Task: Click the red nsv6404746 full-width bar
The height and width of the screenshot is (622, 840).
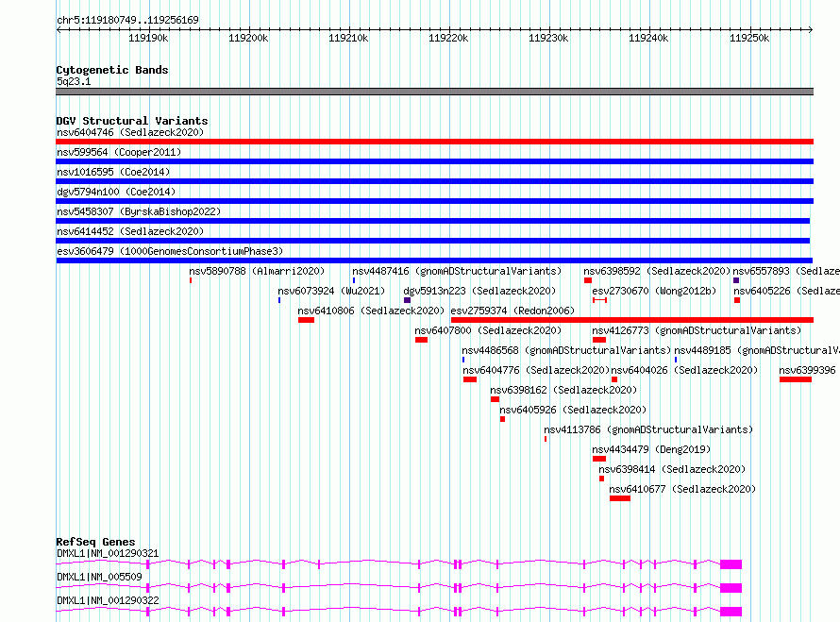Action: 434,142
